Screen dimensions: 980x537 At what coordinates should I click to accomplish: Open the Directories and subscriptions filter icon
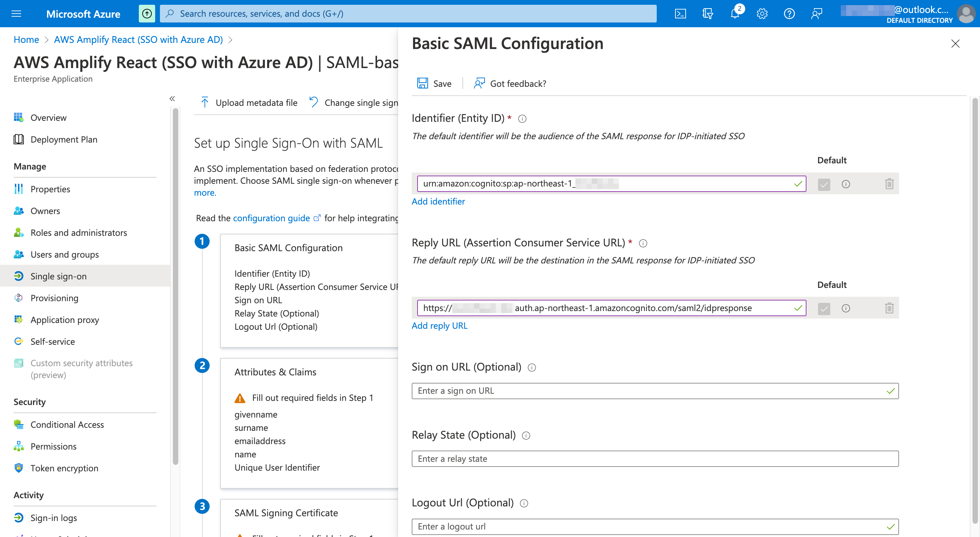click(708, 14)
